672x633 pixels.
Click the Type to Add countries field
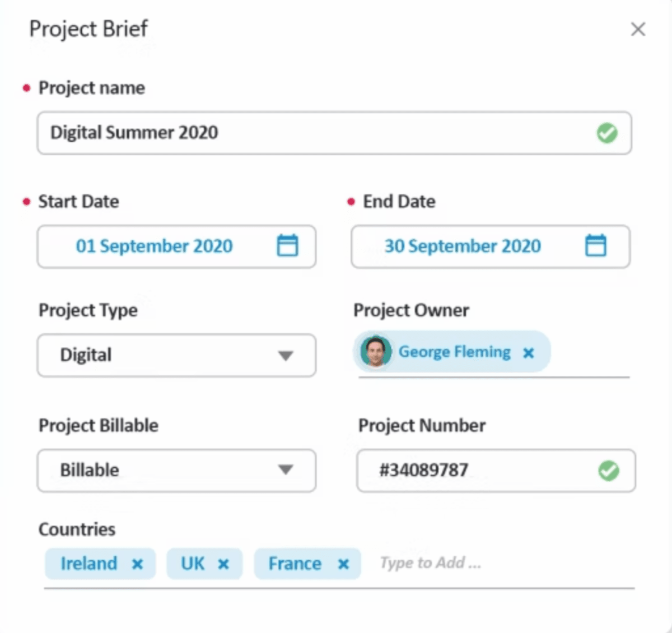point(430,563)
